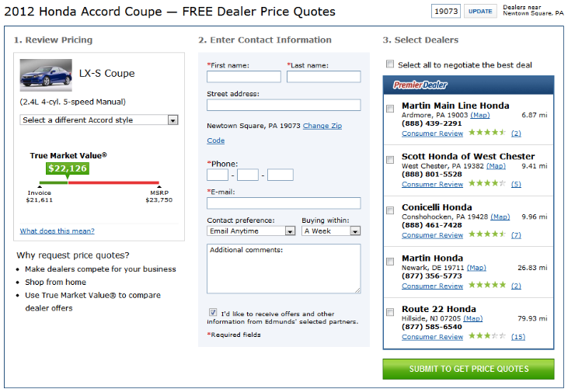Click the First name input field
The height and width of the screenshot is (392, 568).
244,77
